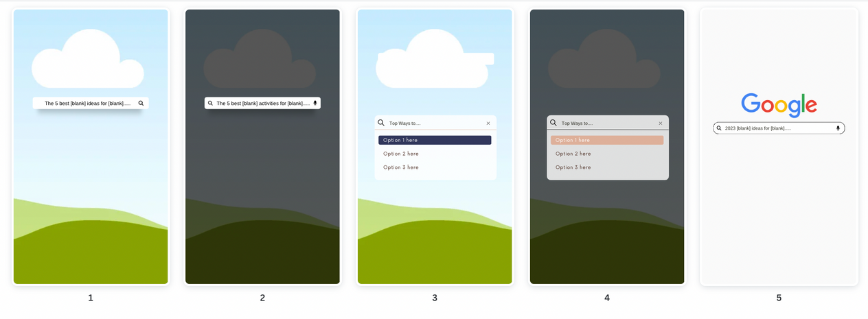Image resolution: width=868 pixels, height=319 pixels.
Task: Click 'Top Ways to....' text in template 3
Action: coord(404,123)
